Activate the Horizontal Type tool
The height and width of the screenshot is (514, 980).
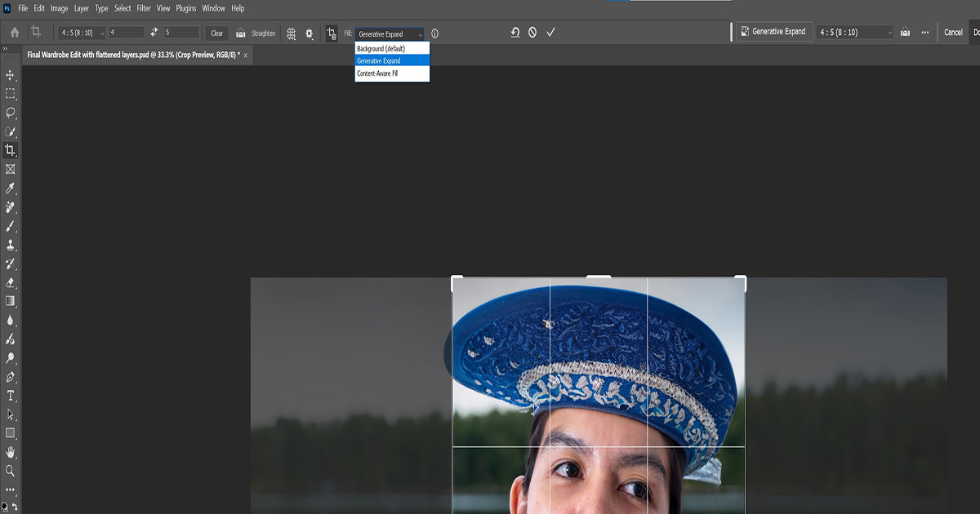(x=11, y=396)
